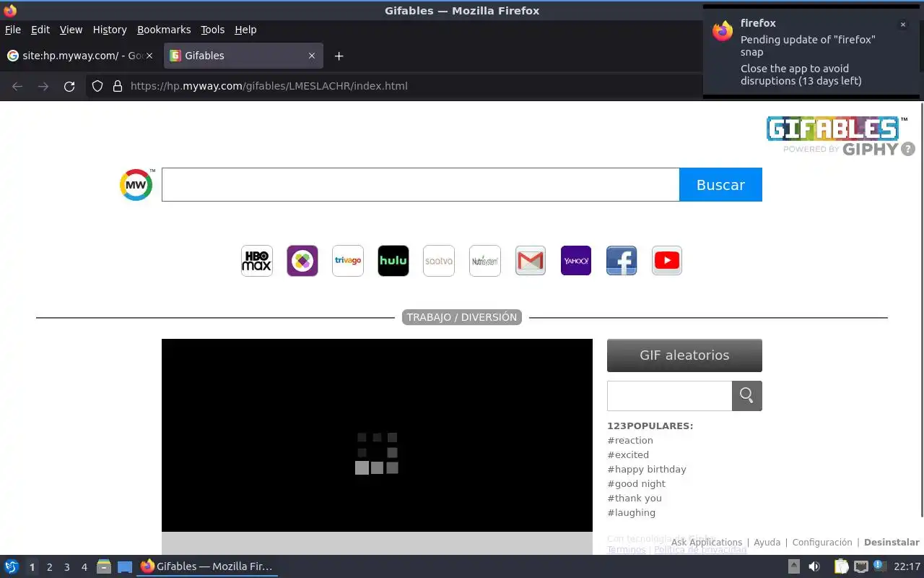Focus the main MyWay search field

pyautogui.click(x=420, y=185)
